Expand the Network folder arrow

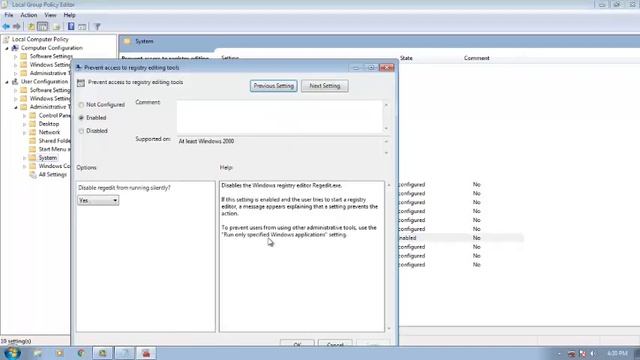pyautogui.click(x=24, y=133)
